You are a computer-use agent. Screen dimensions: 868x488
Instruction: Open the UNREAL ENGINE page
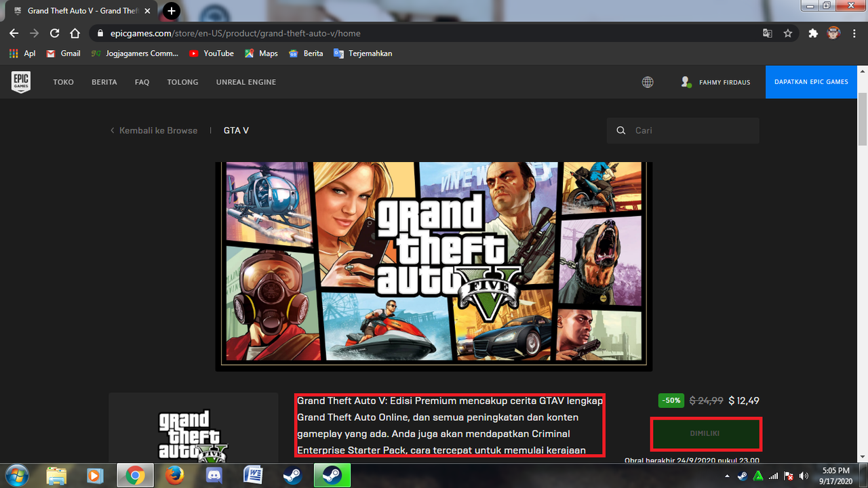(x=246, y=82)
